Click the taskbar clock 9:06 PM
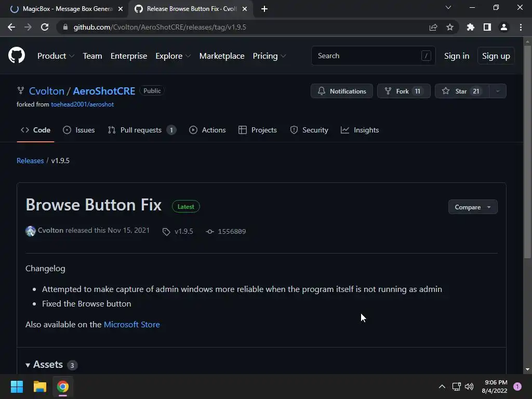This screenshot has width=532, height=399. pos(495,387)
